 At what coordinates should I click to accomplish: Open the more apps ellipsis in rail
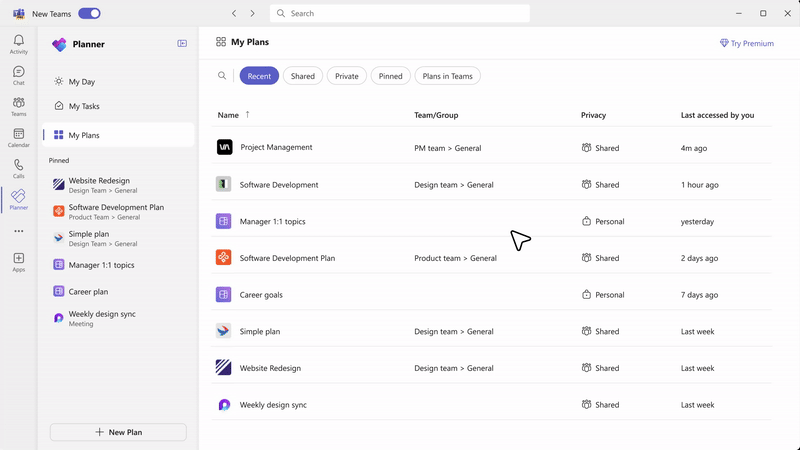click(x=19, y=231)
